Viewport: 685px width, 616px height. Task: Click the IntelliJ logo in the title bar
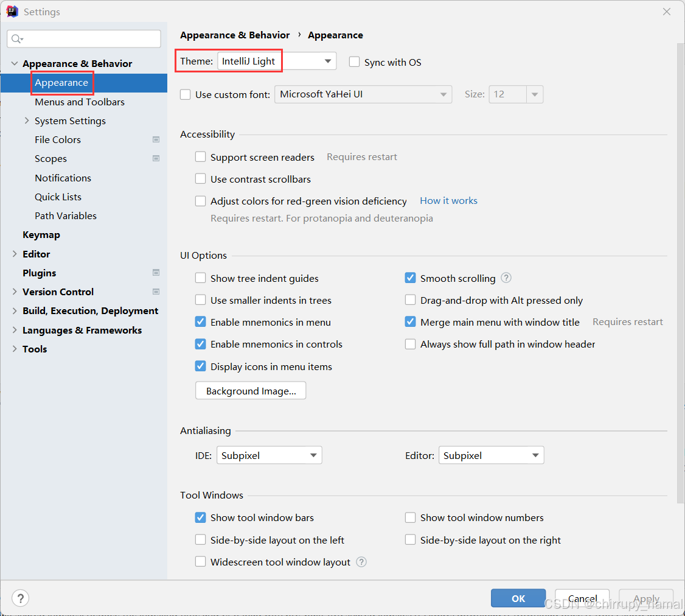pos(12,12)
